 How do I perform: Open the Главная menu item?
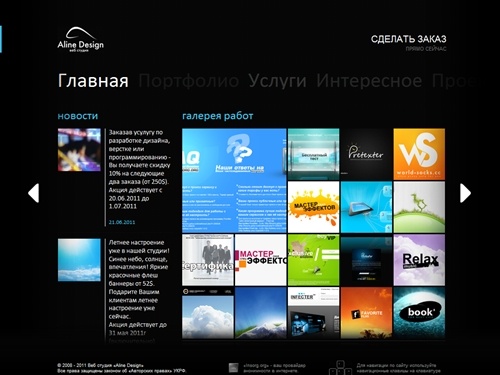(x=93, y=81)
